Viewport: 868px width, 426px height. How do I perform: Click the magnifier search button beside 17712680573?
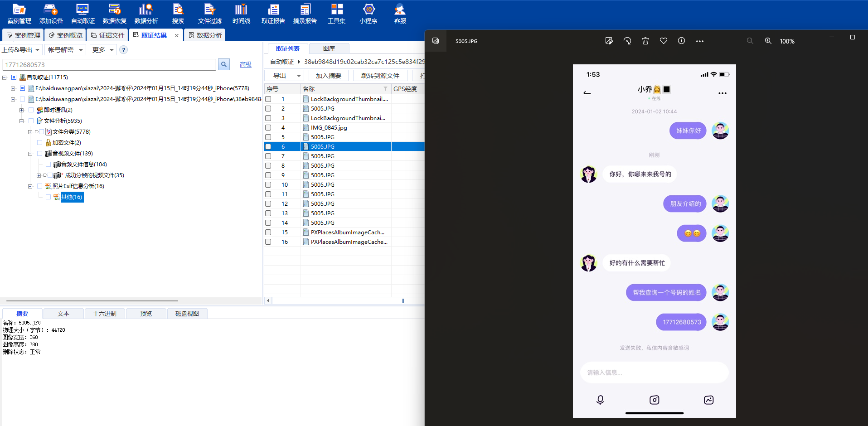[224, 64]
